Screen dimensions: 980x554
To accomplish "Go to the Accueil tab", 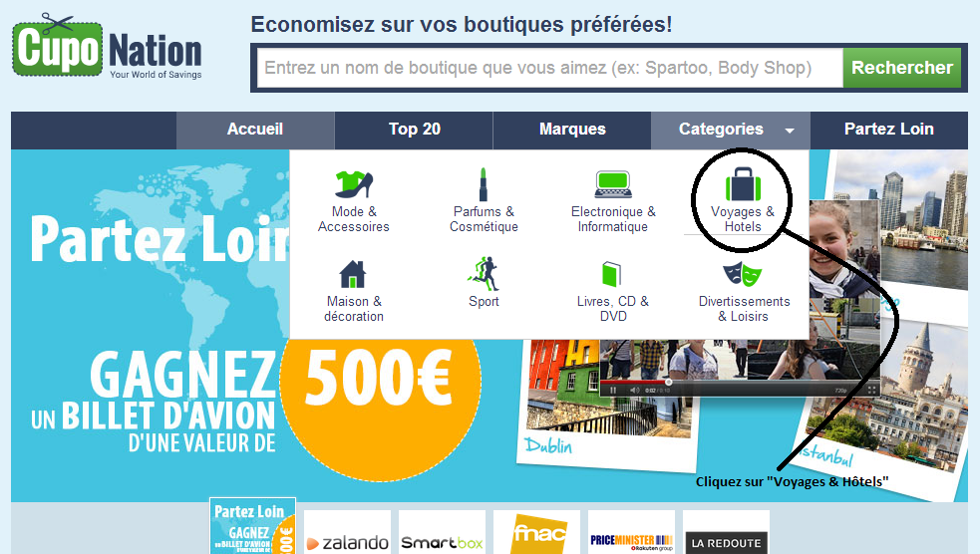I will [255, 130].
